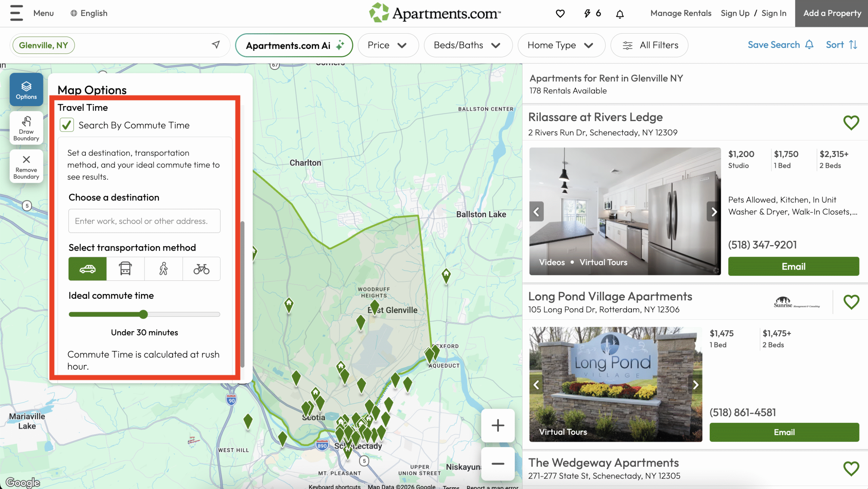Viewport: 868px width, 489px height.
Task: Click the Sort arrows icon
Action: click(853, 45)
